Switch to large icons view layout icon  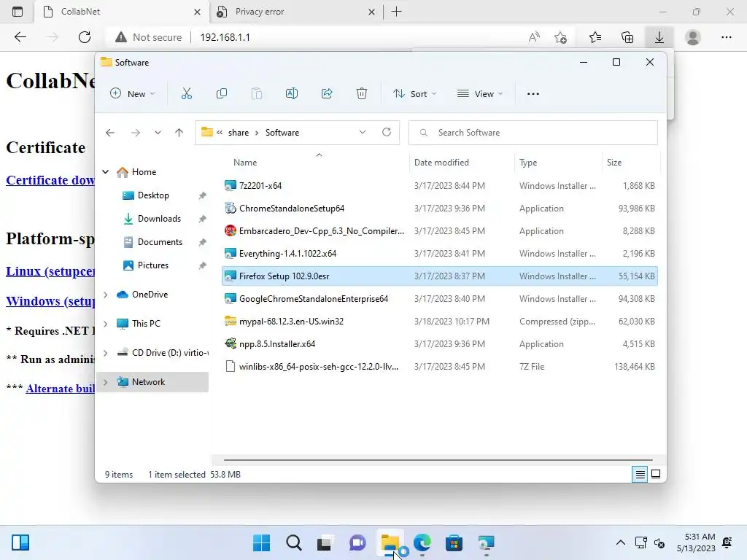[656, 474]
